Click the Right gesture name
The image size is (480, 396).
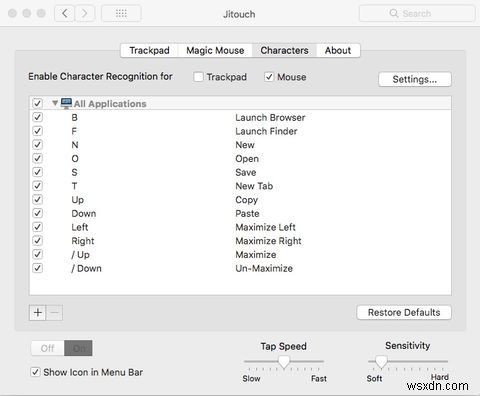coord(83,241)
